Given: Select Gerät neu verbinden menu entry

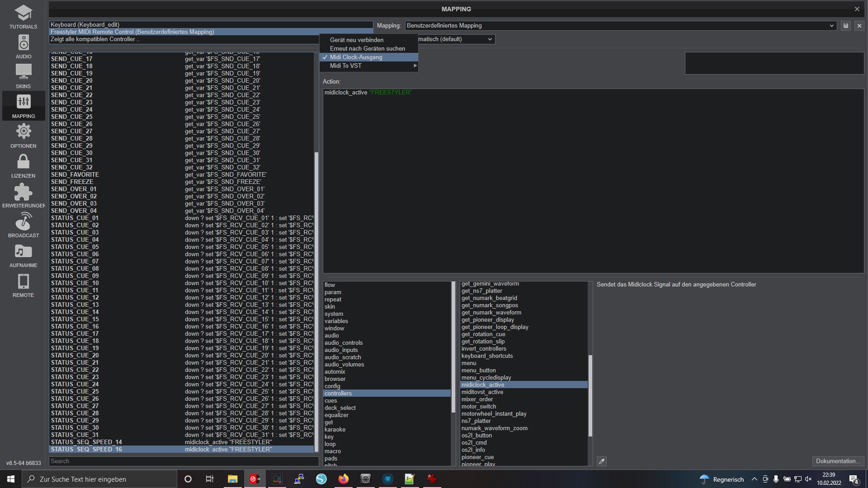Looking at the screenshot, I should click(x=357, y=40).
